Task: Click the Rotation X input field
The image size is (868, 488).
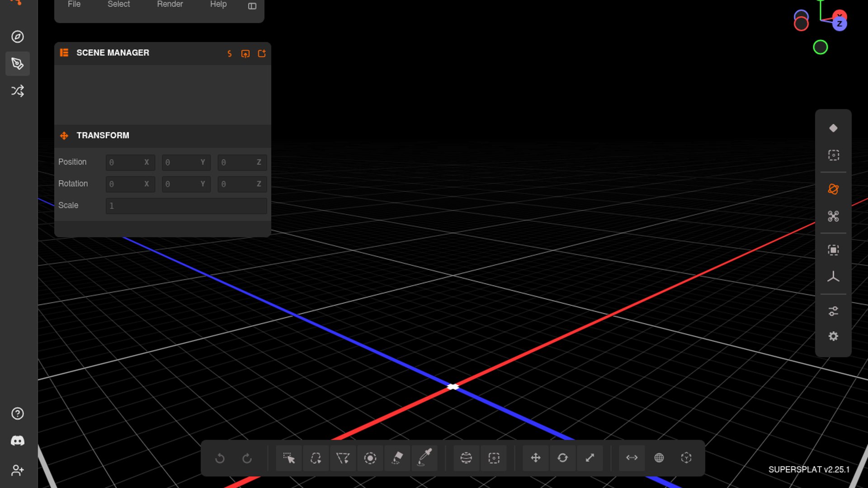Action: point(130,184)
